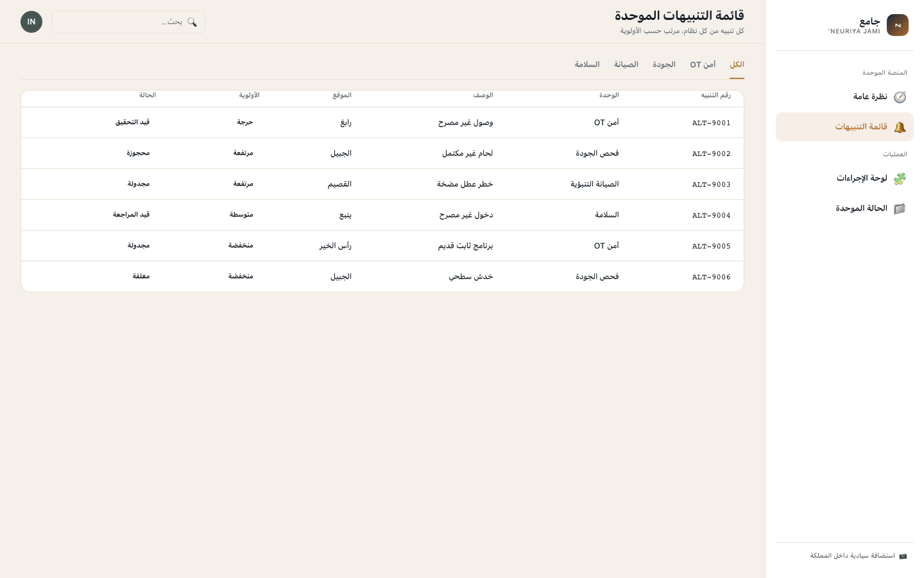Click the الحالة column header
The height and width of the screenshot is (578, 924).
pyautogui.click(x=148, y=95)
